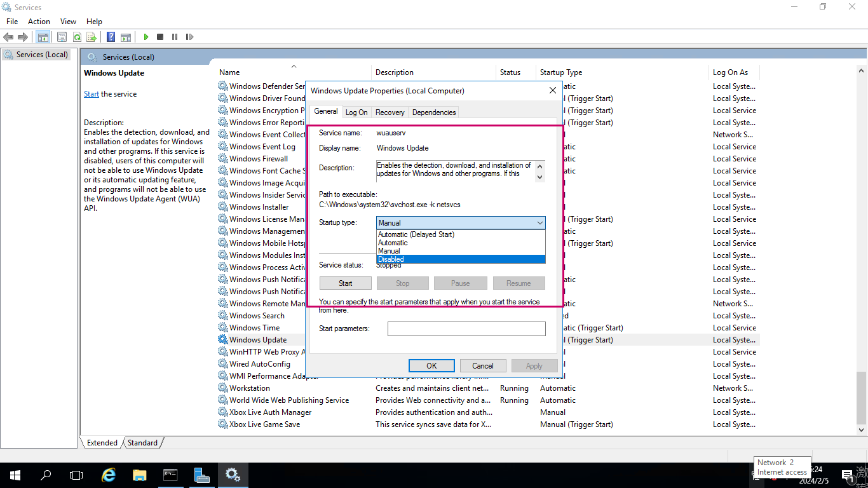
Task: Toggle Show/Hide Console Tree toolbar icon
Action: pos(43,37)
